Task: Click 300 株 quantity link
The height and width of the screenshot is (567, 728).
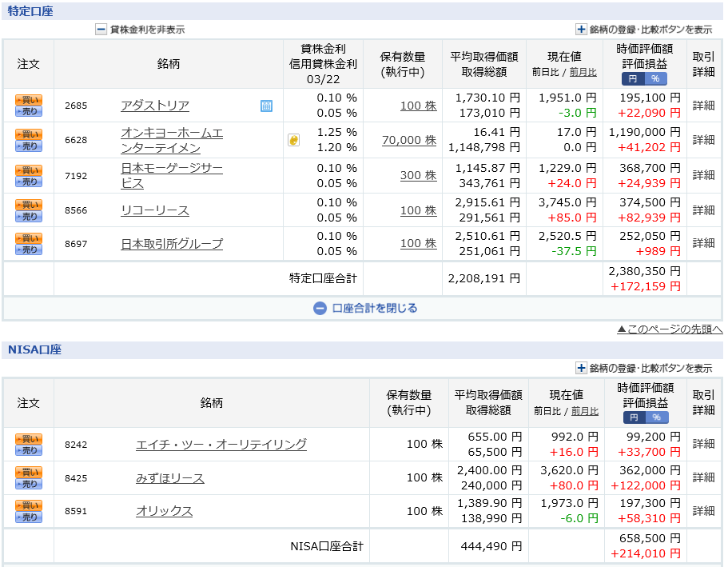Action: [418, 175]
